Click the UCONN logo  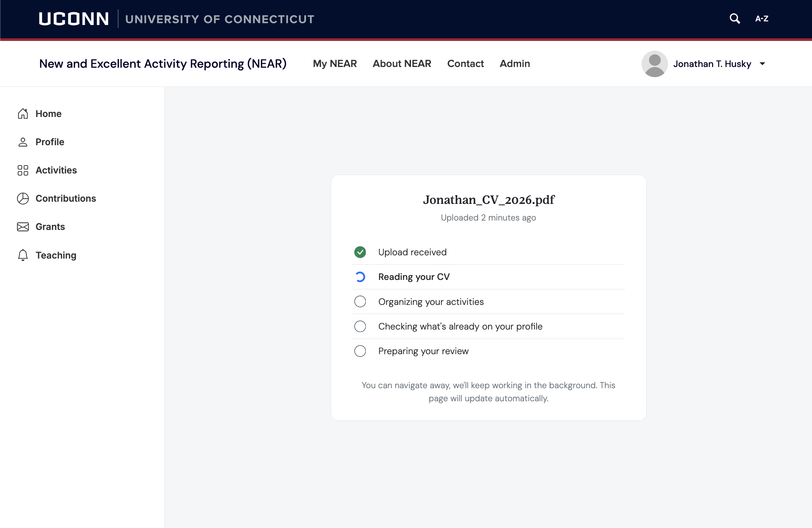click(x=74, y=19)
